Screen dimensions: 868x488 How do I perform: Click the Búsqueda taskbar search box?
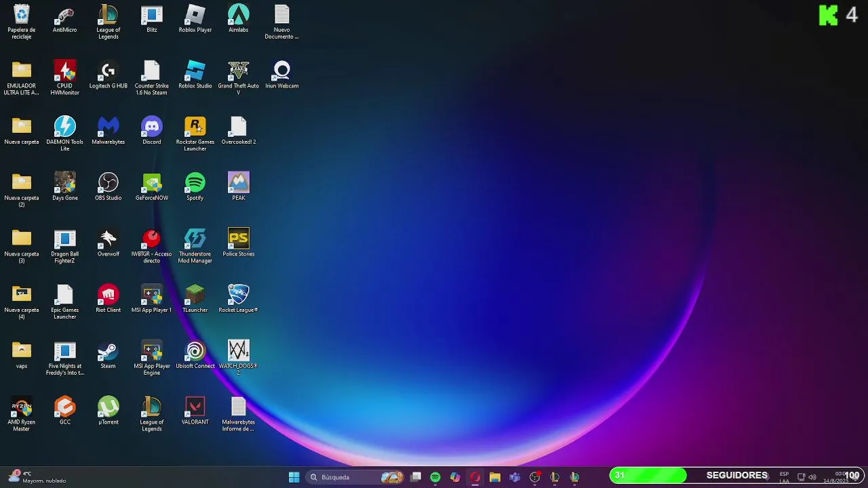coord(355,477)
